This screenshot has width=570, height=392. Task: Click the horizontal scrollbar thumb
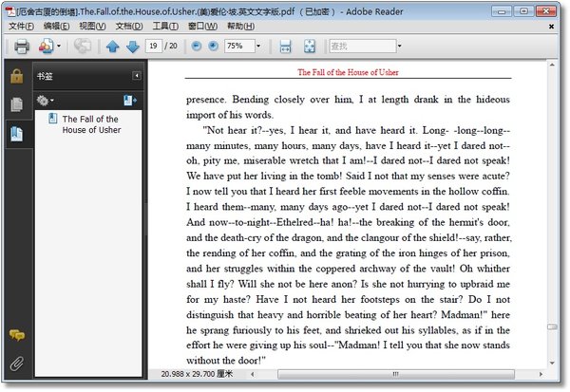click(x=396, y=374)
